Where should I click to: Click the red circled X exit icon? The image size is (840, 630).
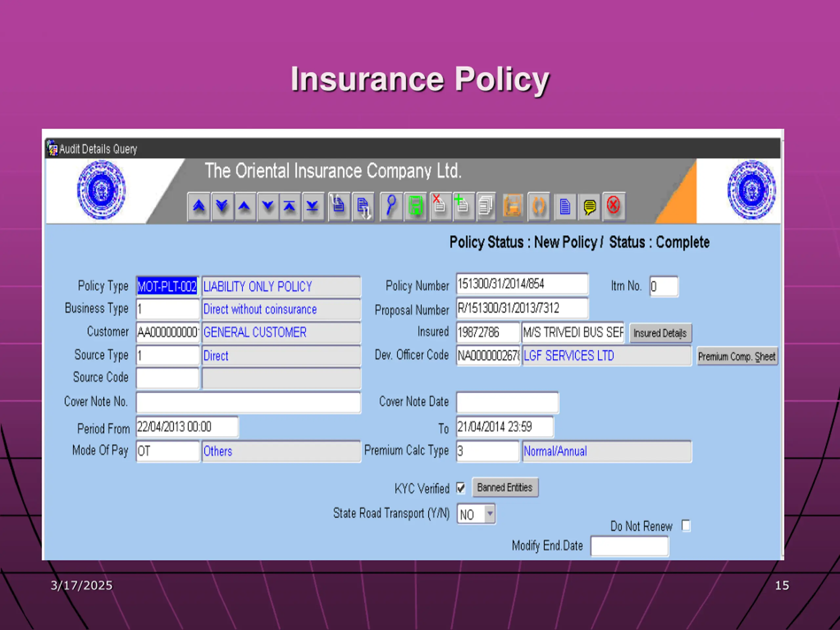(613, 206)
